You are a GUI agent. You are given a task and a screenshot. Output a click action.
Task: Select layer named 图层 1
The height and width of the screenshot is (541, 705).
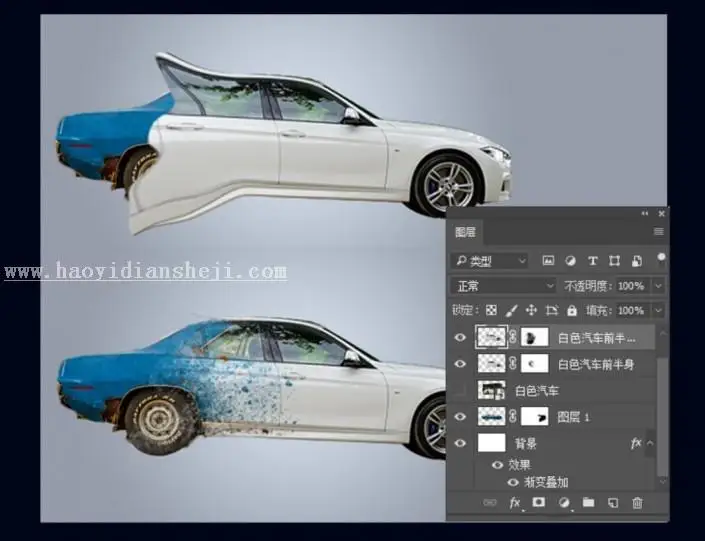click(x=573, y=417)
